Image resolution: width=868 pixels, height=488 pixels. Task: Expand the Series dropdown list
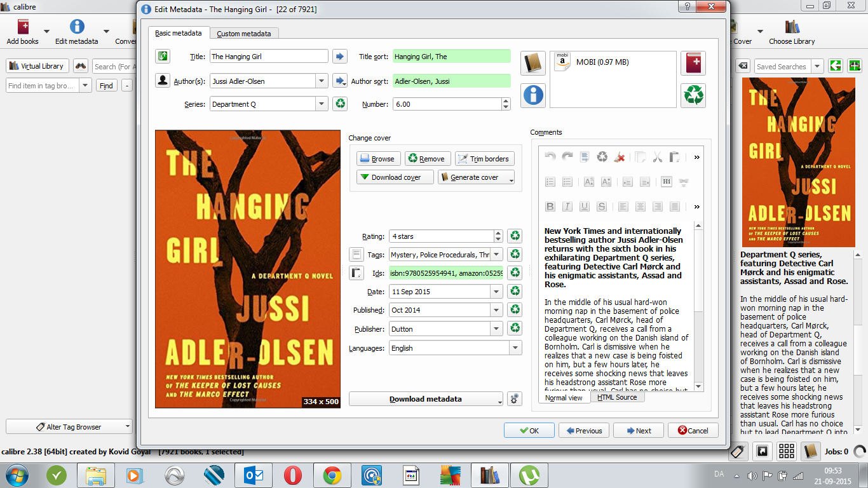pyautogui.click(x=322, y=104)
